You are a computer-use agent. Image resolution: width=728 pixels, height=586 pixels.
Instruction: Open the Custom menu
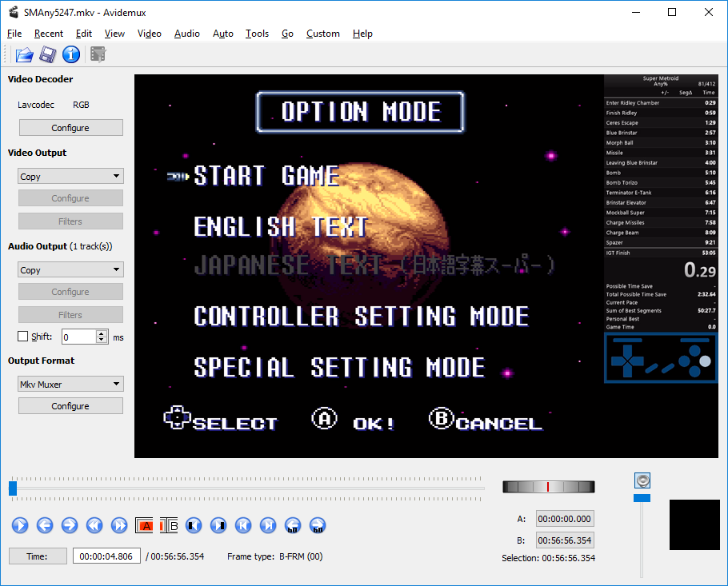pos(323,34)
